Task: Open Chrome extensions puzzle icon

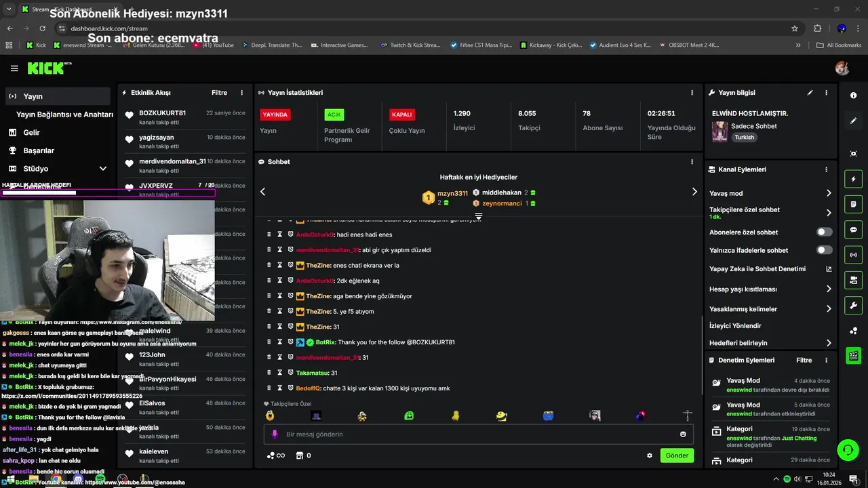Action: point(817,28)
